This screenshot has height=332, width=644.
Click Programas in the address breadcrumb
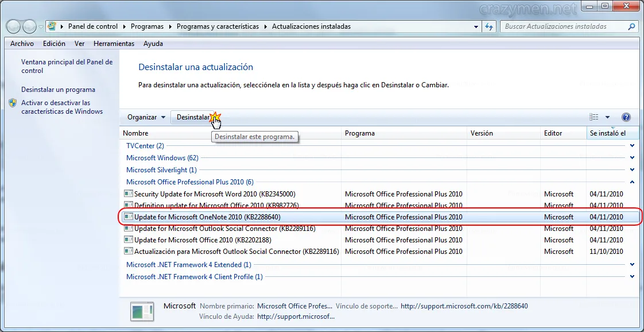click(x=147, y=26)
